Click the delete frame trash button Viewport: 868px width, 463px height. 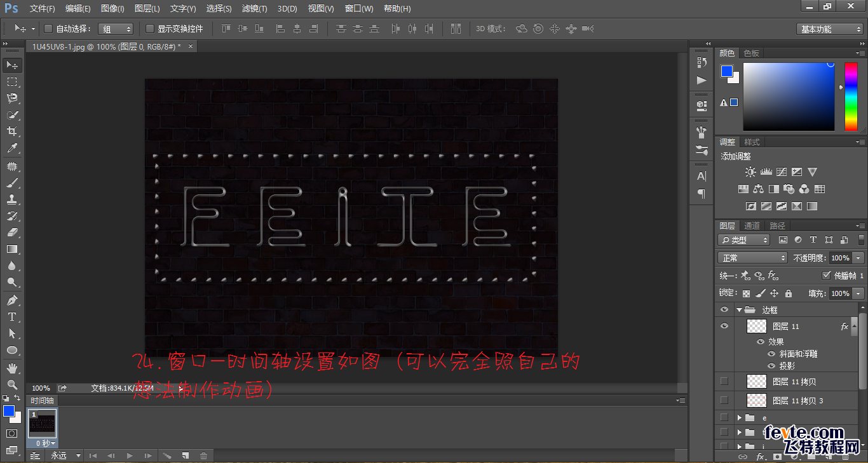203,455
